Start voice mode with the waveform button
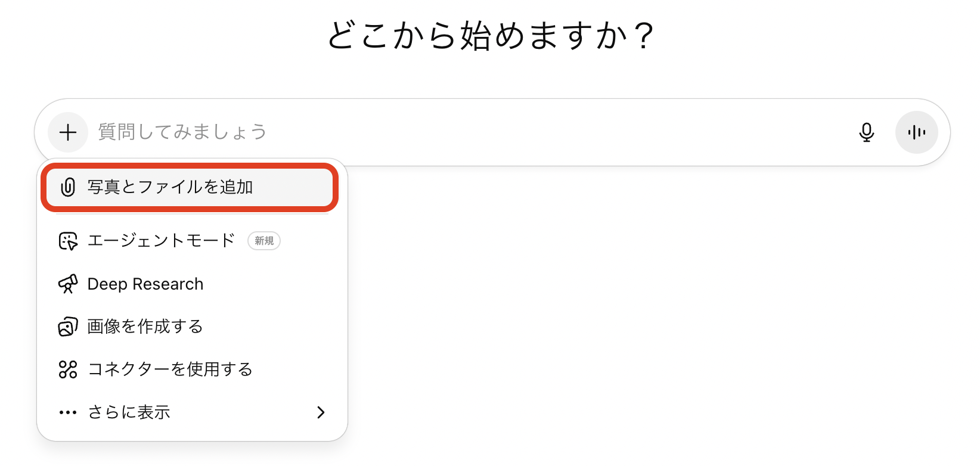The width and height of the screenshot is (980, 466). tap(916, 132)
